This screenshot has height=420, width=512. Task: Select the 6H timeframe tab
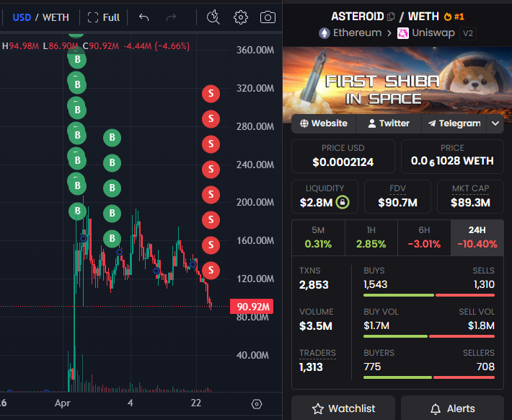pos(424,237)
